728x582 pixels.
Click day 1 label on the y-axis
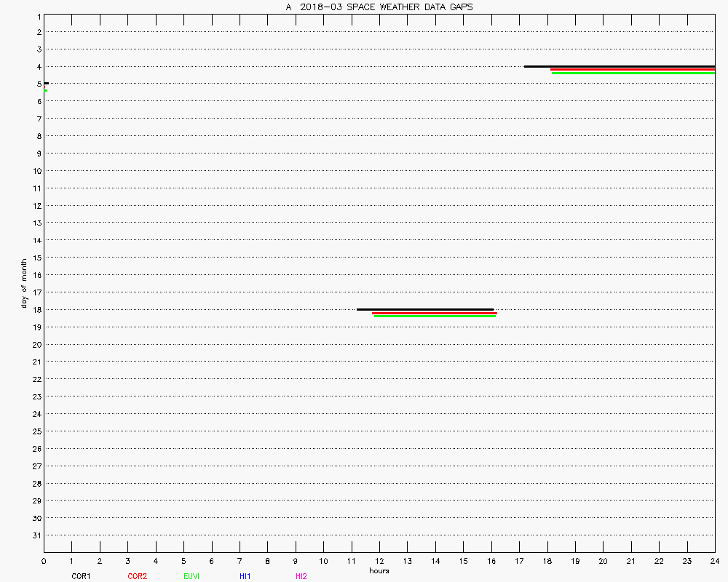(x=37, y=15)
